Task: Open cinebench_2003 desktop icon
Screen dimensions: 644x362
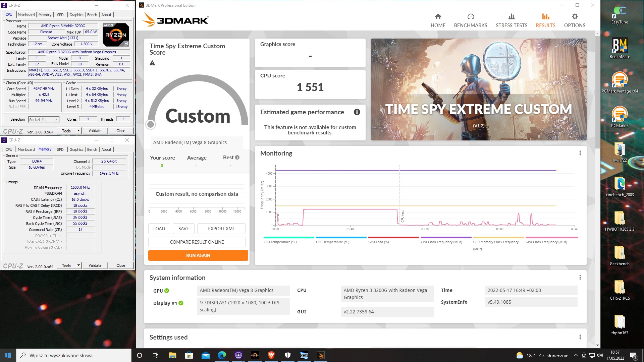Action: tap(620, 186)
